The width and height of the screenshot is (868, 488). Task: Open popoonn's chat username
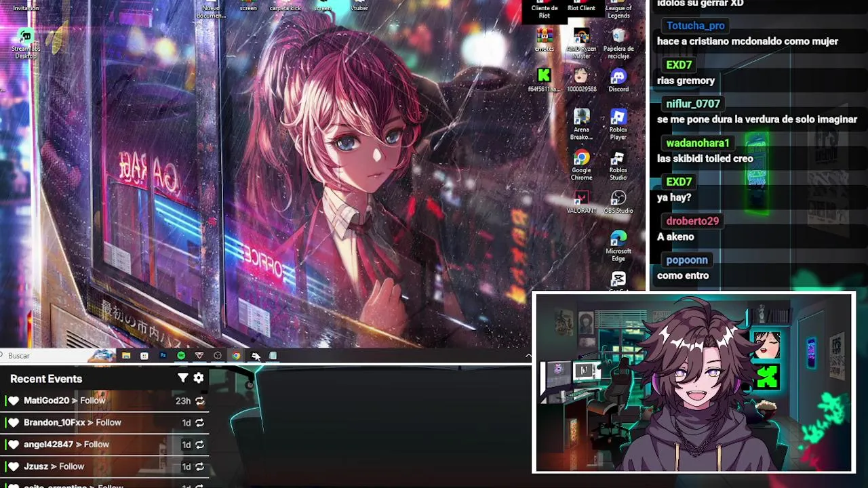(x=686, y=260)
